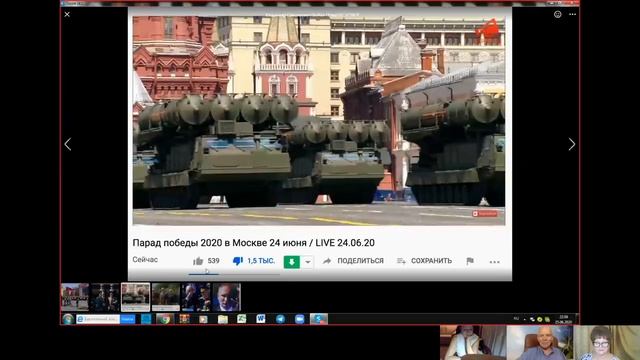Click the thumbs-down dislike icon

coord(238,261)
